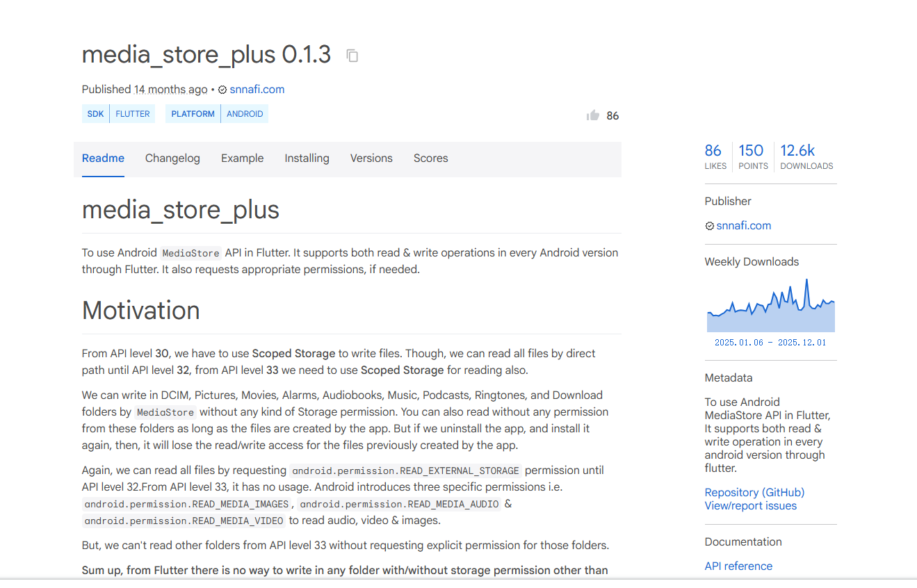917x588 pixels.
Task: Switch to the Changelog tab
Action: pos(172,158)
